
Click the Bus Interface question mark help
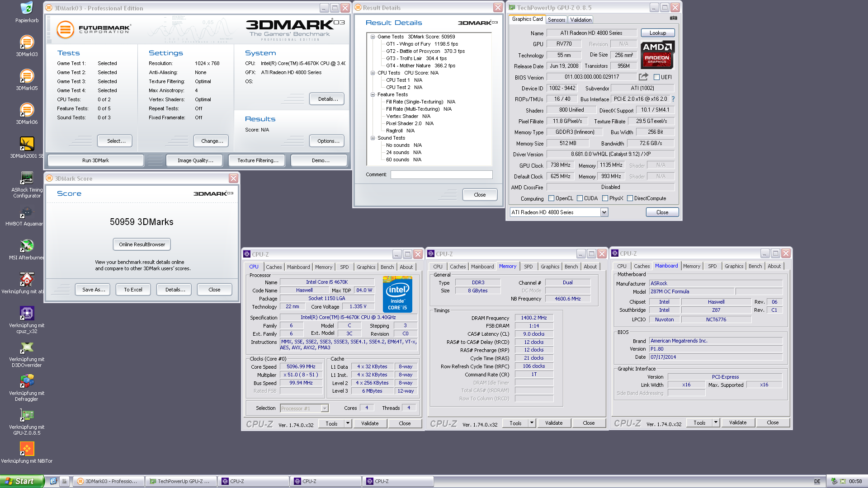point(673,99)
